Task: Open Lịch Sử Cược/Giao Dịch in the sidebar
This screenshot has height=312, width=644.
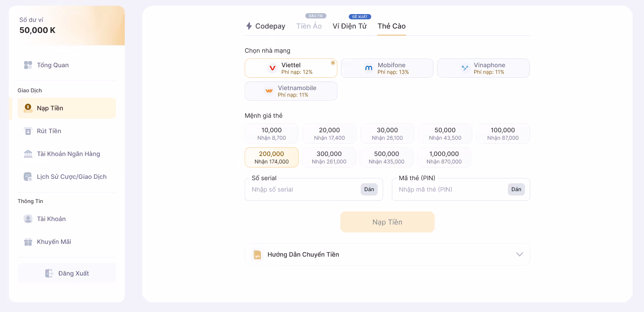Action: coord(67,177)
